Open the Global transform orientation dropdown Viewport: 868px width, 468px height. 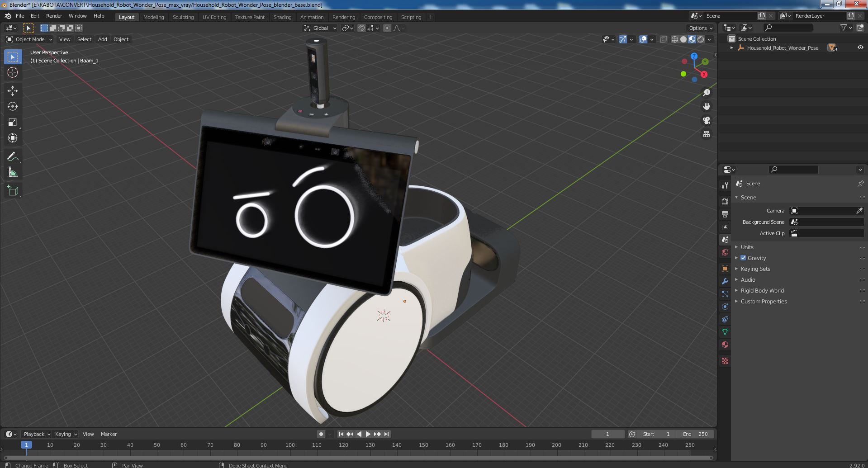tap(320, 28)
